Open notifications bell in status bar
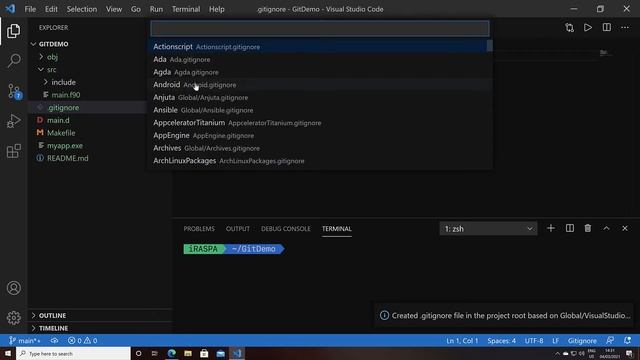Image resolution: width=640 pixels, height=360 pixels. point(627,340)
